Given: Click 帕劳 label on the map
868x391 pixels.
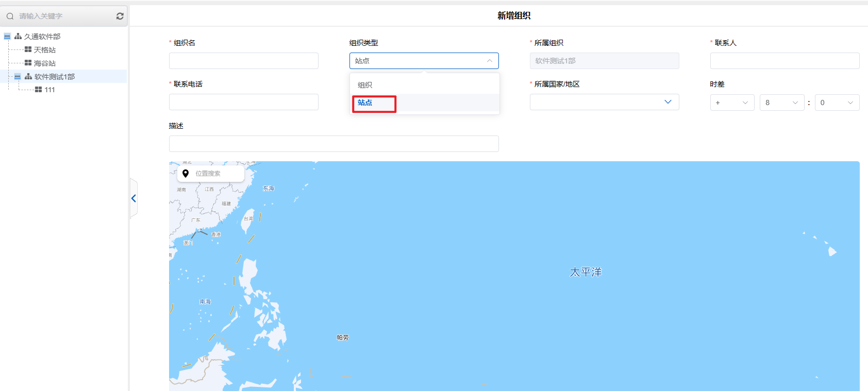Looking at the screenshot, I should coord(343,337).
